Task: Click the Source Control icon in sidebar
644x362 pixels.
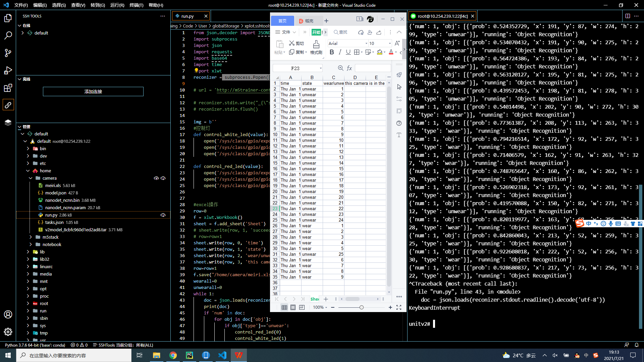Action: pyautogui.click(x=8, y=53)
